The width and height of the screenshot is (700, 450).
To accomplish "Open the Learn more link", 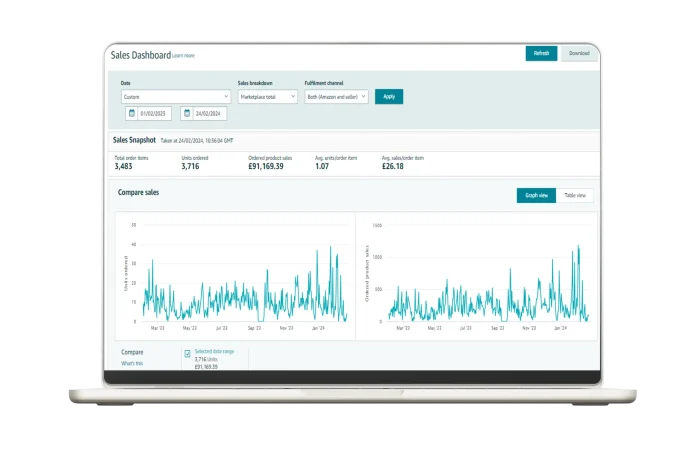I will [183, 56].
